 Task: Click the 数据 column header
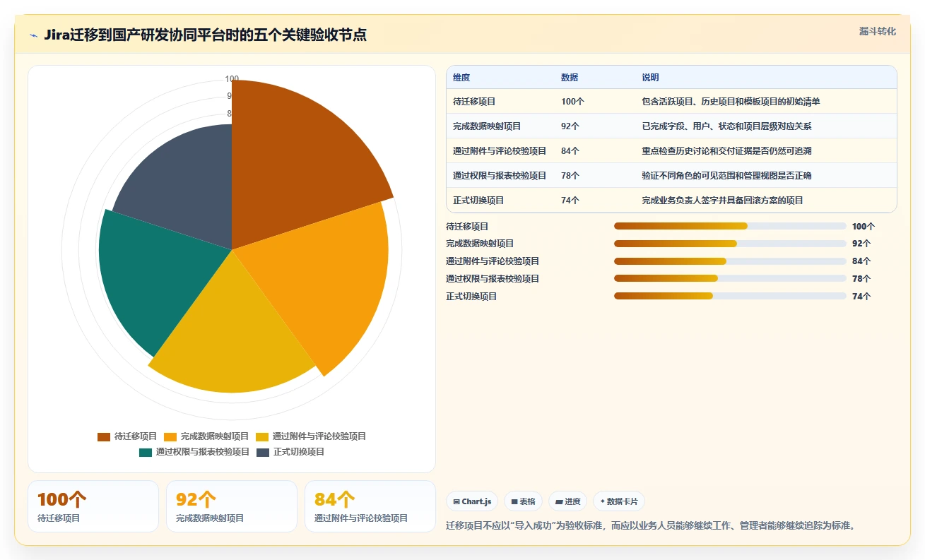pos(570,78)
